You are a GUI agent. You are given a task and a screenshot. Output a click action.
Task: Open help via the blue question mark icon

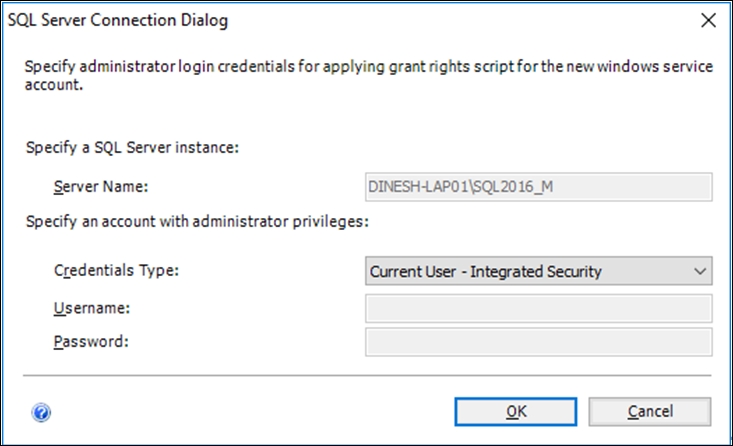tap(41, 412)
